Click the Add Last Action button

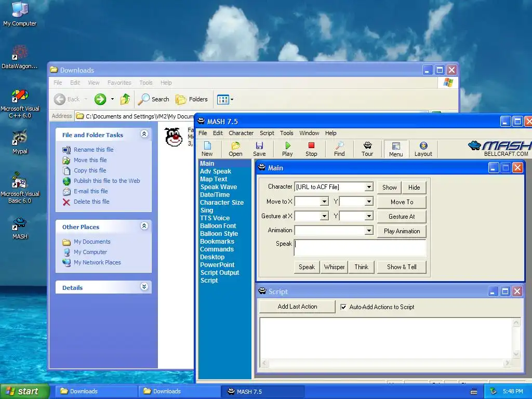(x=297, y=307)
